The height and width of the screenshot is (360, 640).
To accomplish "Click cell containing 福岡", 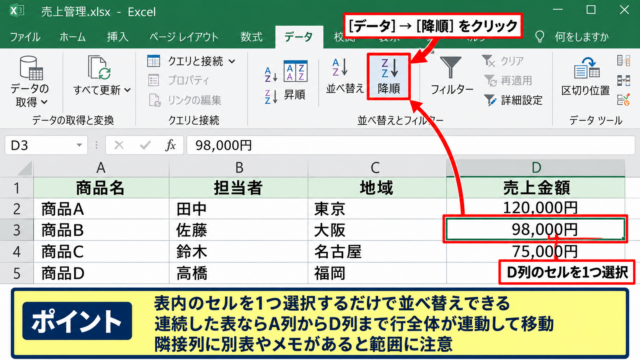I will click(376, 273).
